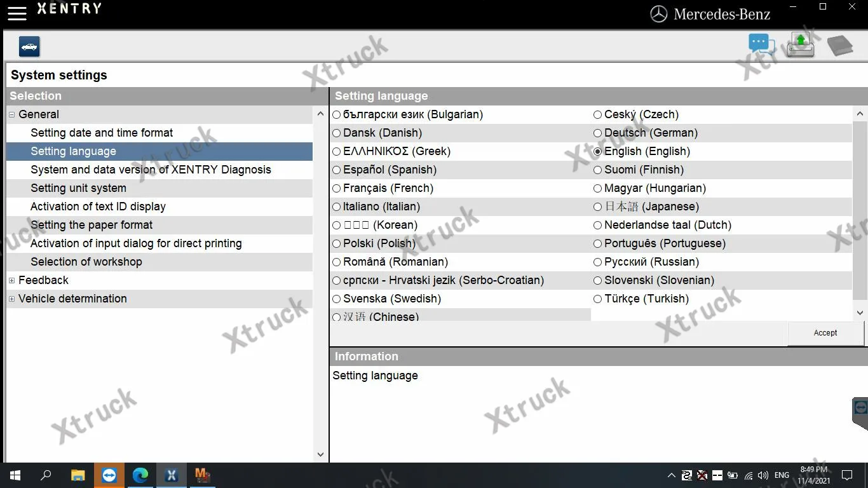868x488 pixels.
Task: Open the tray icon with red cross
Action: click(702, 475)
